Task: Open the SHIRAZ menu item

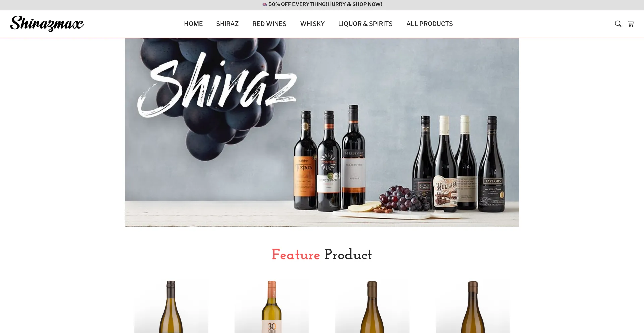Action: [x=227, y=24]
